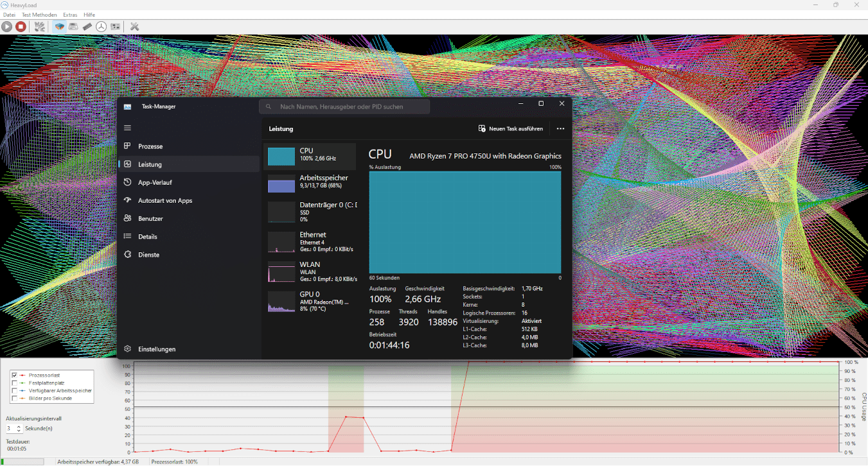The image size is (868, 466).
Task: Stop the HeavyLoad test with red stop icon
Action: pos(21,26)
